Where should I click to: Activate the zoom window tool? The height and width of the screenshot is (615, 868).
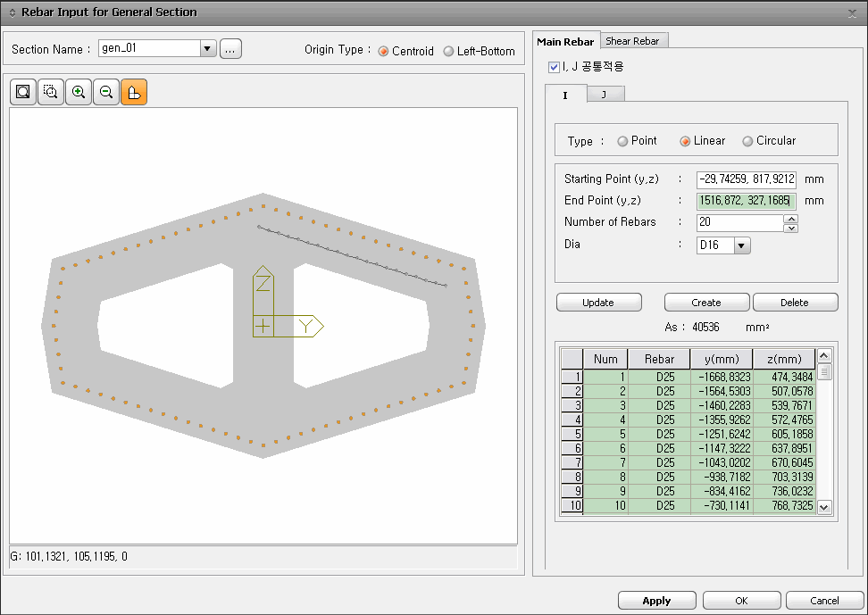[x=50, y=91]
